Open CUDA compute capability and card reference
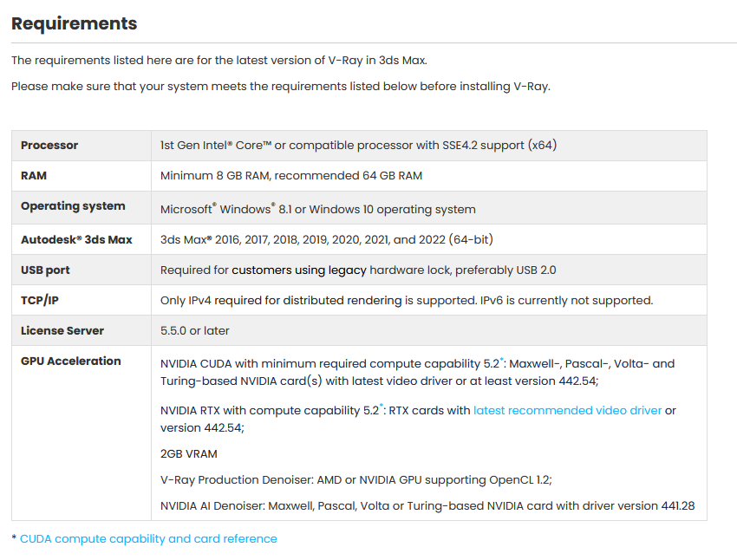This screenshot has width=737, height=560. tap(148, 538)
